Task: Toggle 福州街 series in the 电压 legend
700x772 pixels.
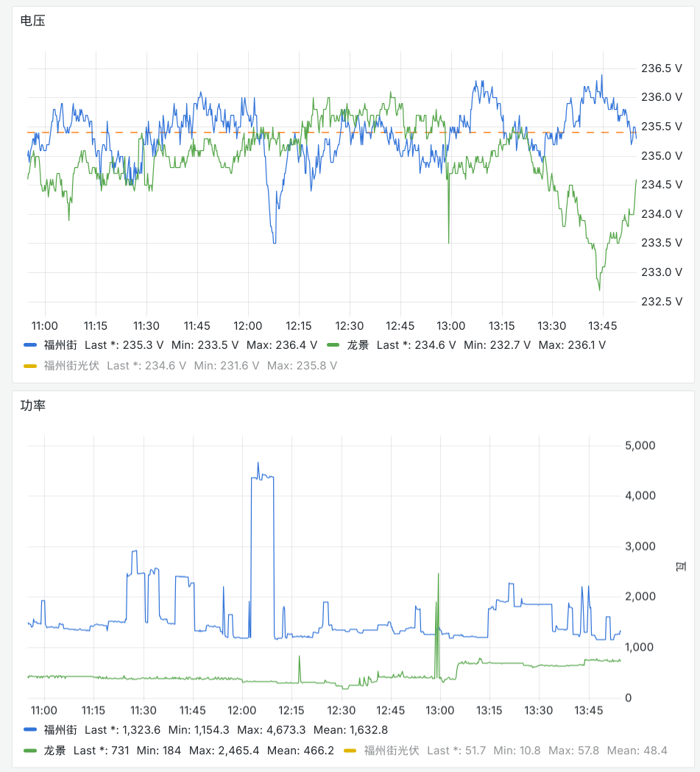Action: [x=60, y=345]
